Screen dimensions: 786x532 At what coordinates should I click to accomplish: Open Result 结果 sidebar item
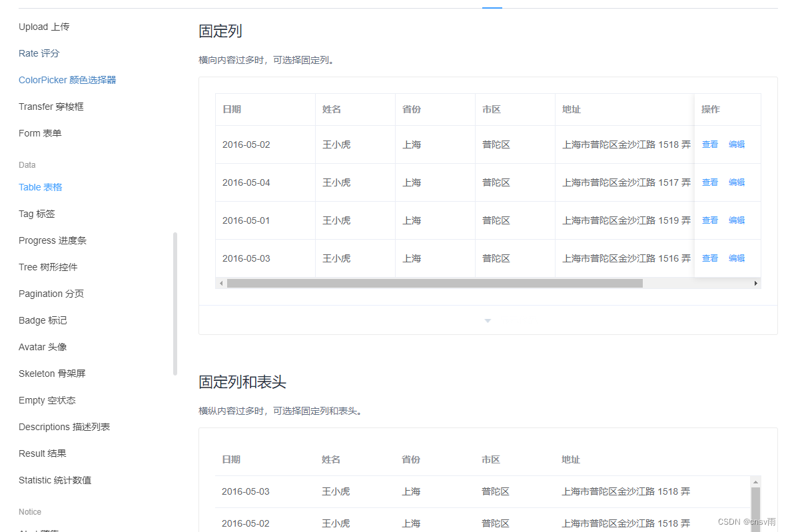coord(43,453)
